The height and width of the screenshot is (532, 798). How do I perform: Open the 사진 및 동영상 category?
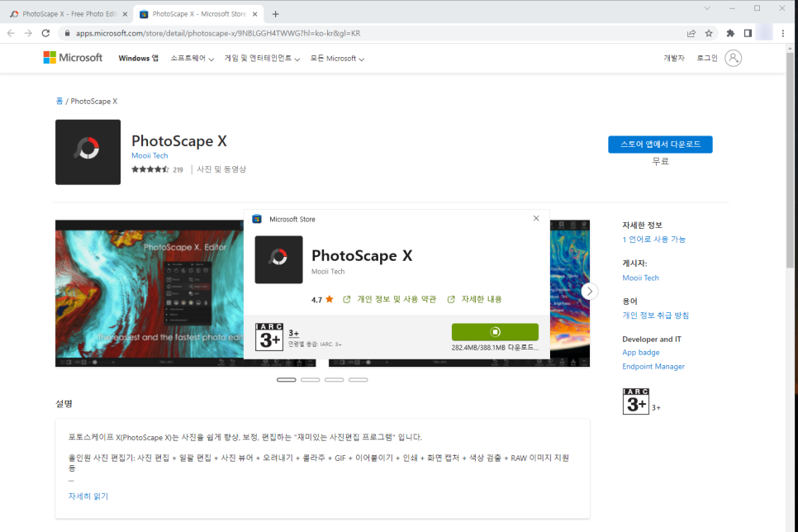pyautogui.click(x=221, y=169)
